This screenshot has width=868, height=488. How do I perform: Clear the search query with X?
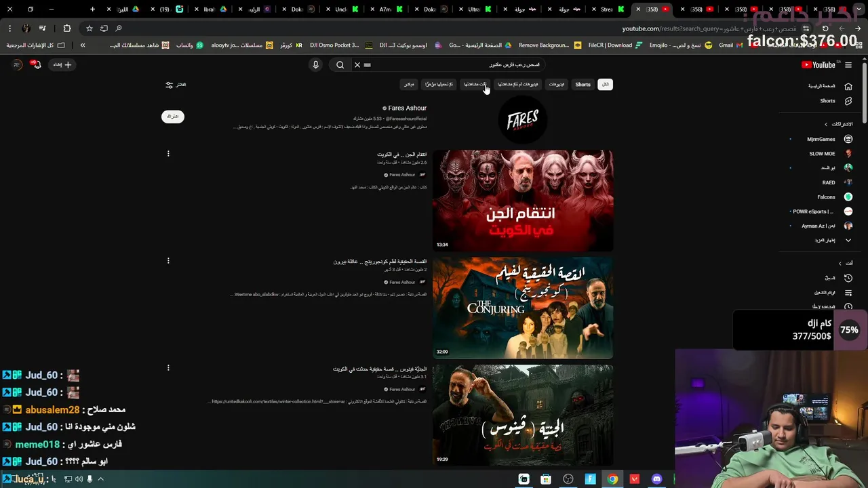tap(357, 65)
